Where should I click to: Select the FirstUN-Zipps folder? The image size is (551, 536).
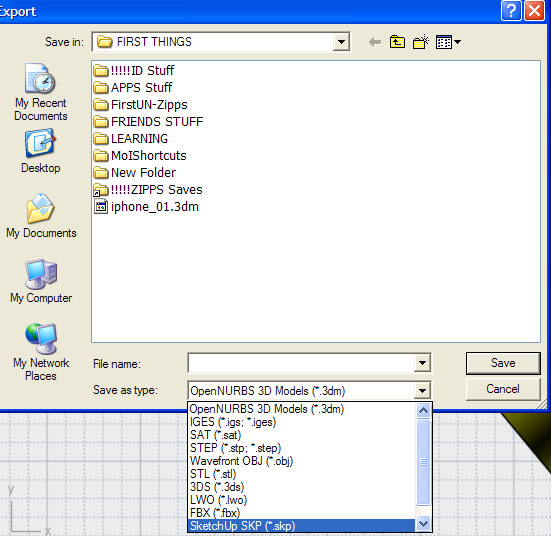[x=141, y=104]
